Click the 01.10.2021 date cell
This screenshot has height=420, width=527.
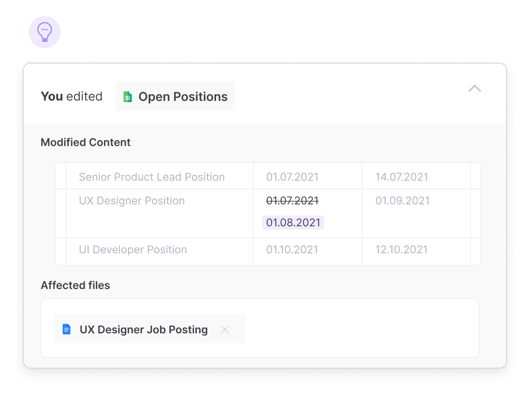pos(292,250)
